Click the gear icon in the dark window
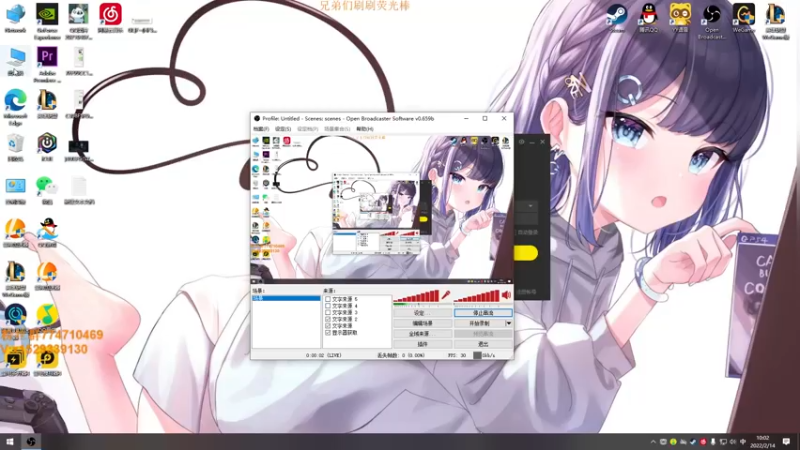The image size is (800, 450). pos(521,142)
